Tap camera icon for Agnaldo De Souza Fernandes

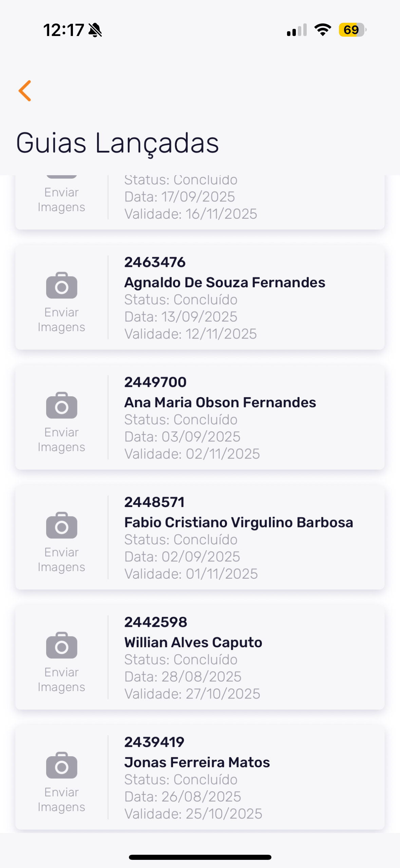[62, 286]
